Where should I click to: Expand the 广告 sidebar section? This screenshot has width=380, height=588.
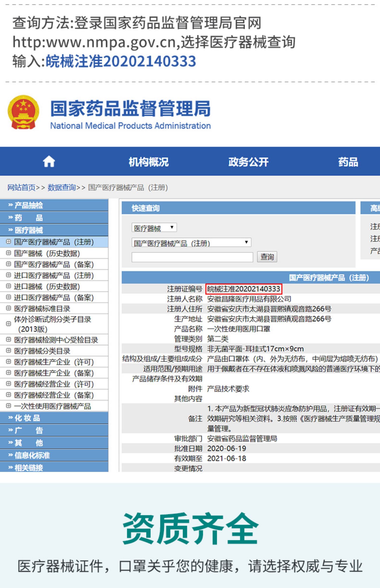(x=54, y=430)
